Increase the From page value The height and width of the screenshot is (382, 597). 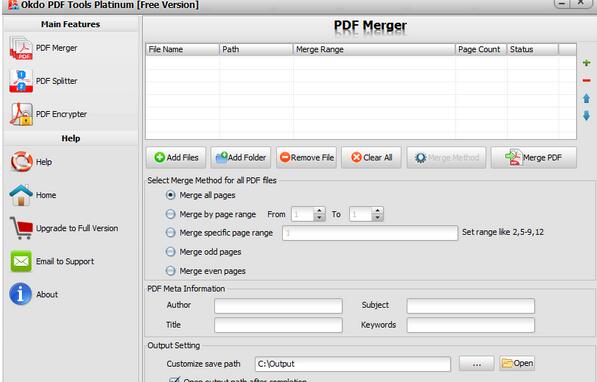[319, 211]
